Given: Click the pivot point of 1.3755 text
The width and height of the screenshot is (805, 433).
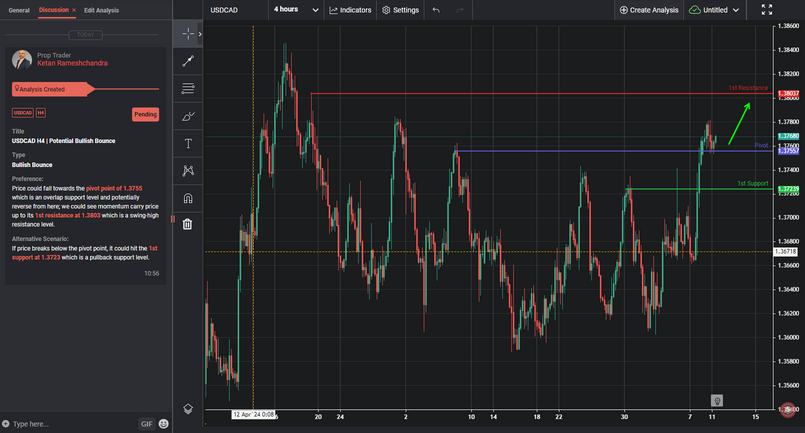Looking at the screenshot, I should point(114,189).
